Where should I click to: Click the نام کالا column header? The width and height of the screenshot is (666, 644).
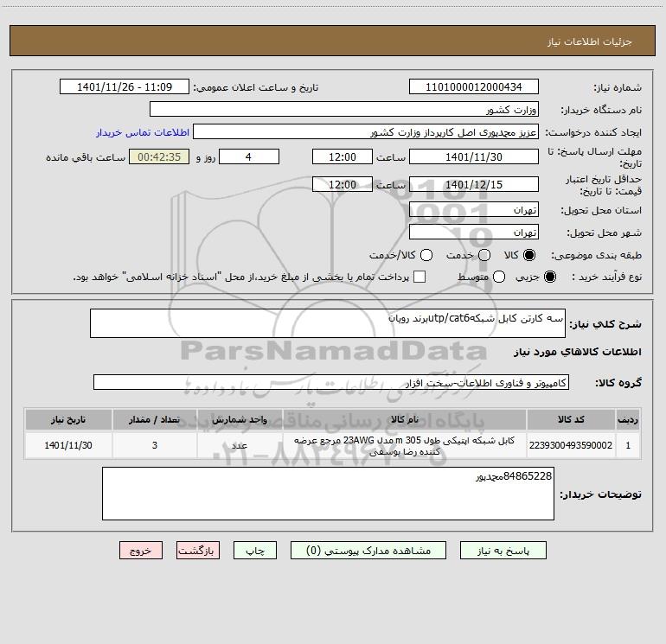coord(405,419)
